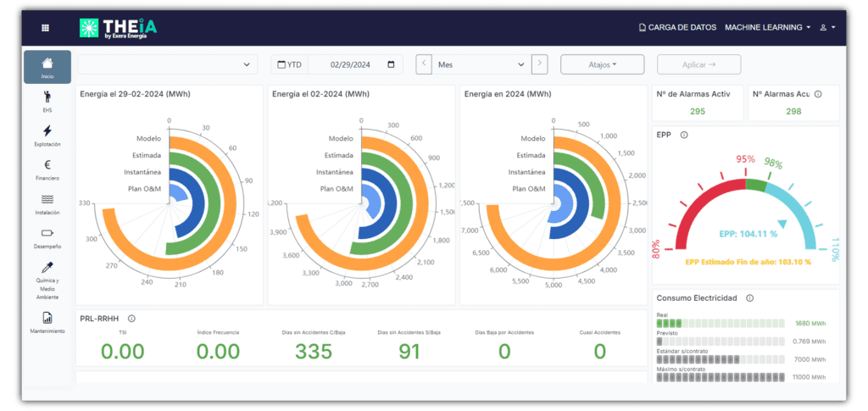The image size is (868, 411).
Task: Open the user account menu
Action: pyautogui.click(x=827, y=28)
